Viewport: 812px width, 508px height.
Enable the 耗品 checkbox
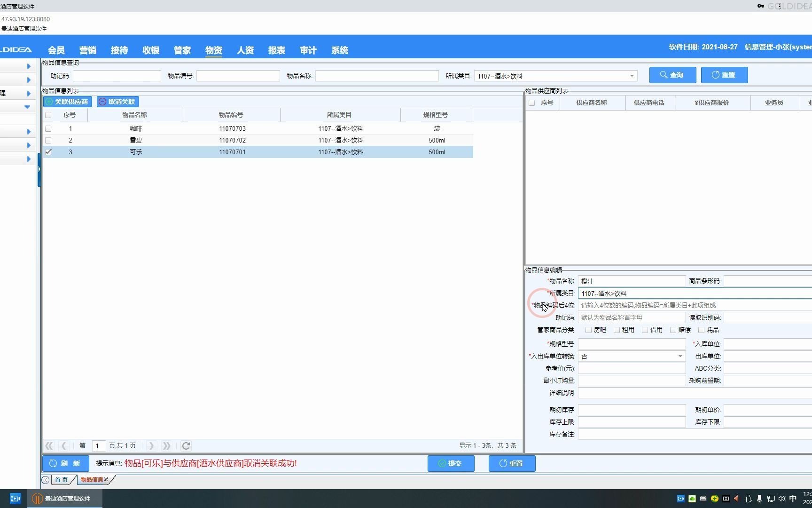pos(701,330)
